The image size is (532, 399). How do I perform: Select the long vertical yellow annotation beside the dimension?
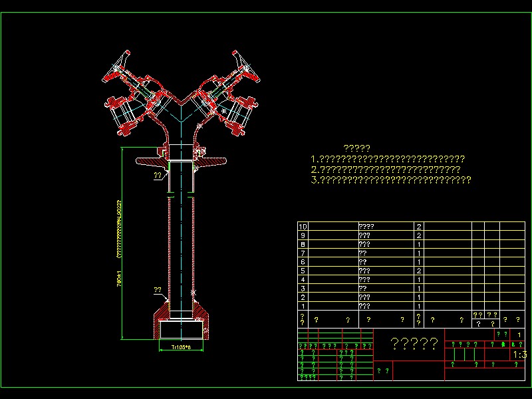[x=119, y=229]
